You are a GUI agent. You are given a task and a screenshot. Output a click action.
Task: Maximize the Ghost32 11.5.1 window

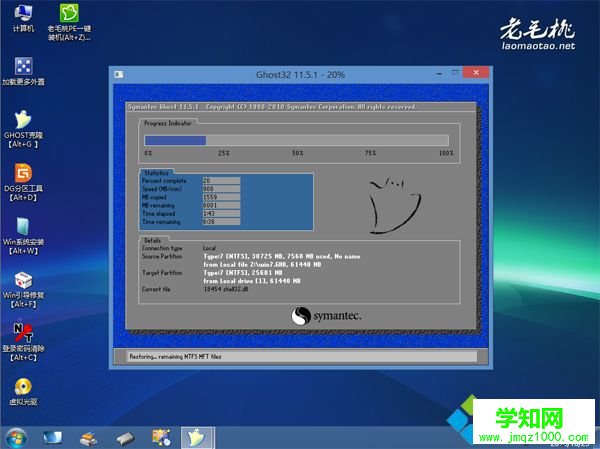pos(455,72)
